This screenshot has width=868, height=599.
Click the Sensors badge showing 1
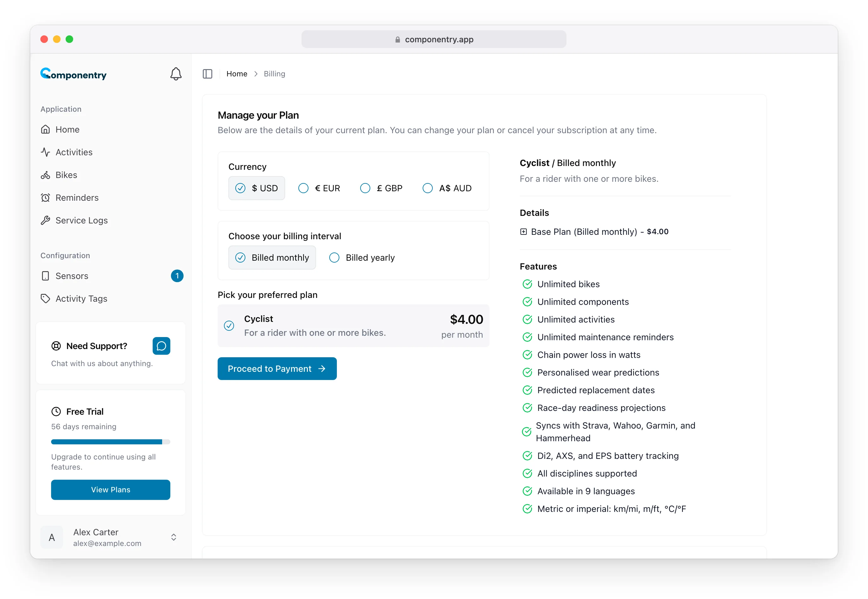point(177,276)
